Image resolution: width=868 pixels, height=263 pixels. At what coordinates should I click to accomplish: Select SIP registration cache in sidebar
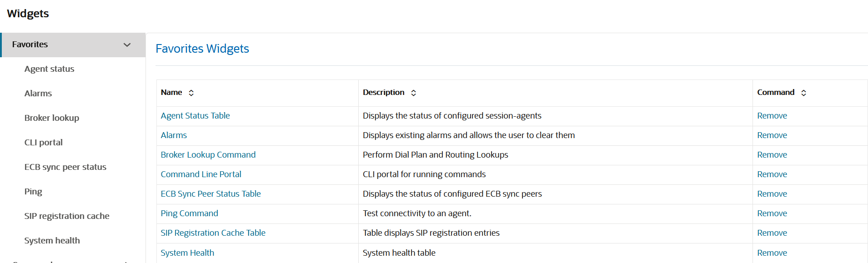pyautogui.click(x=67, y=216)
